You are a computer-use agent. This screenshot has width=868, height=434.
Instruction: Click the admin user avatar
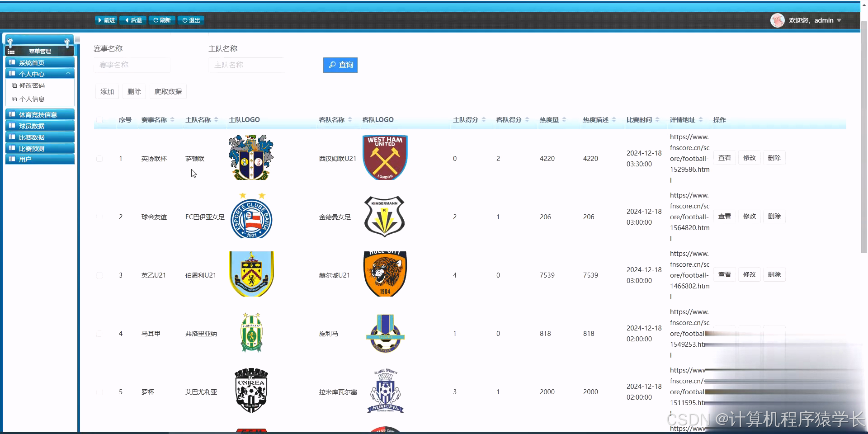(x=777, y=20)
